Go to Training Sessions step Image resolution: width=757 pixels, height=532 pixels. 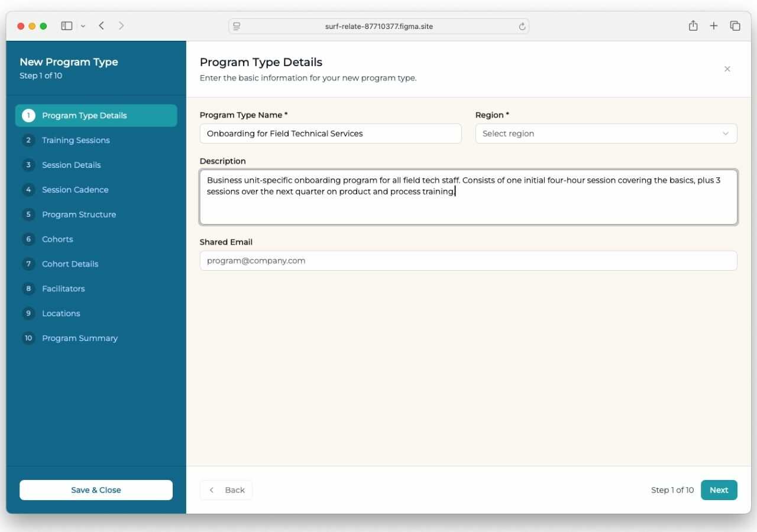(76, 140)
